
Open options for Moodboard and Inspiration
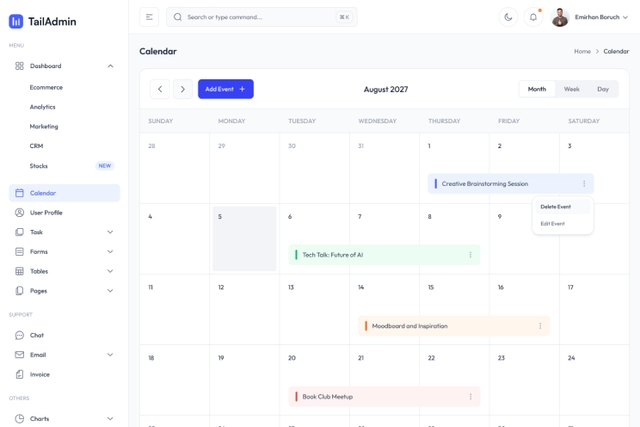click(x=540, y=326)
